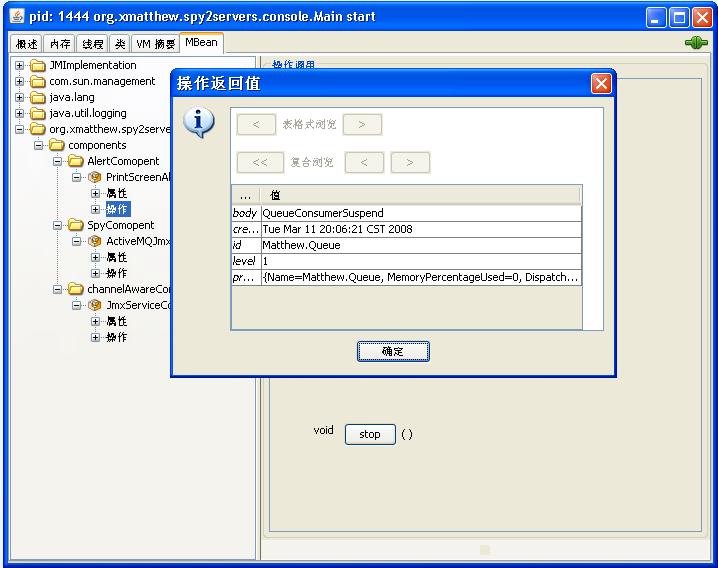Collapse the SpyComopent node
The height and width of the screenshot is (568, 718).
pyautogui.click(x=57, y=225)
